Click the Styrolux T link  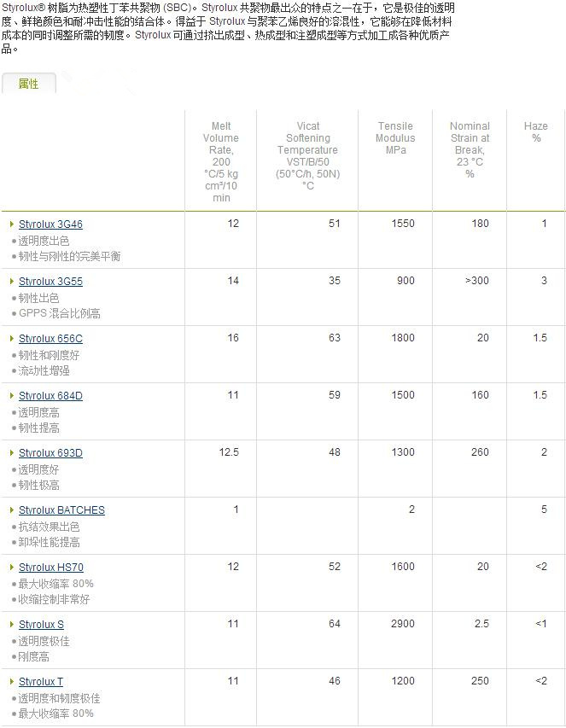pos(41,682)
